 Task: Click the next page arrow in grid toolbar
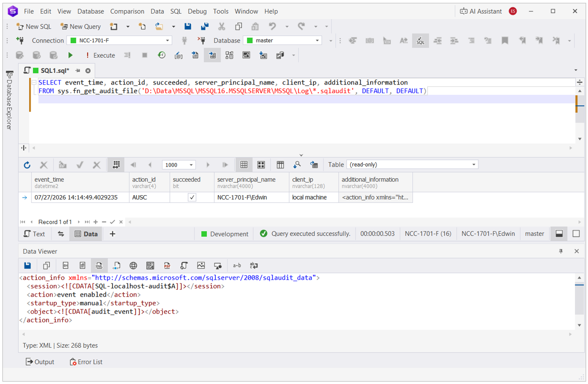[x=208, y=165]
